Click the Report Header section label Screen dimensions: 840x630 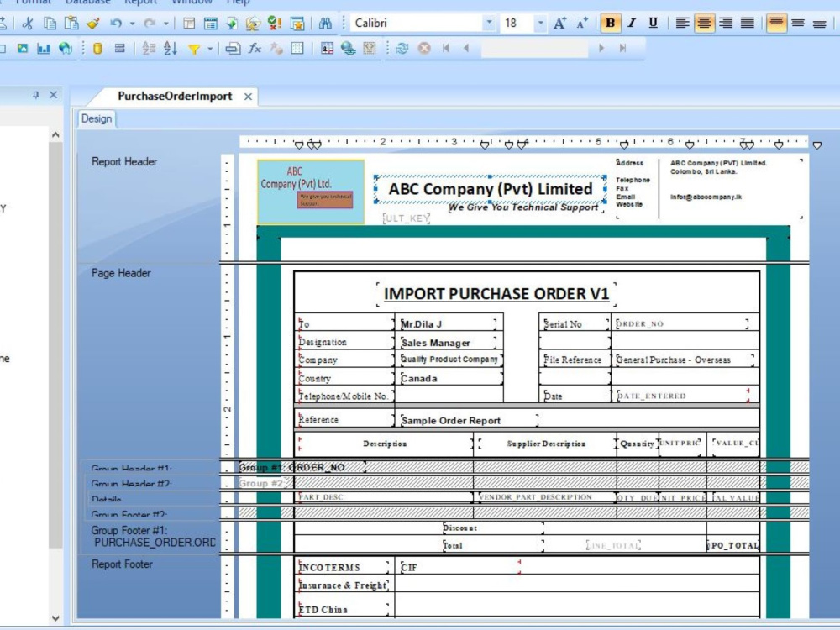[x=124, y=162]
